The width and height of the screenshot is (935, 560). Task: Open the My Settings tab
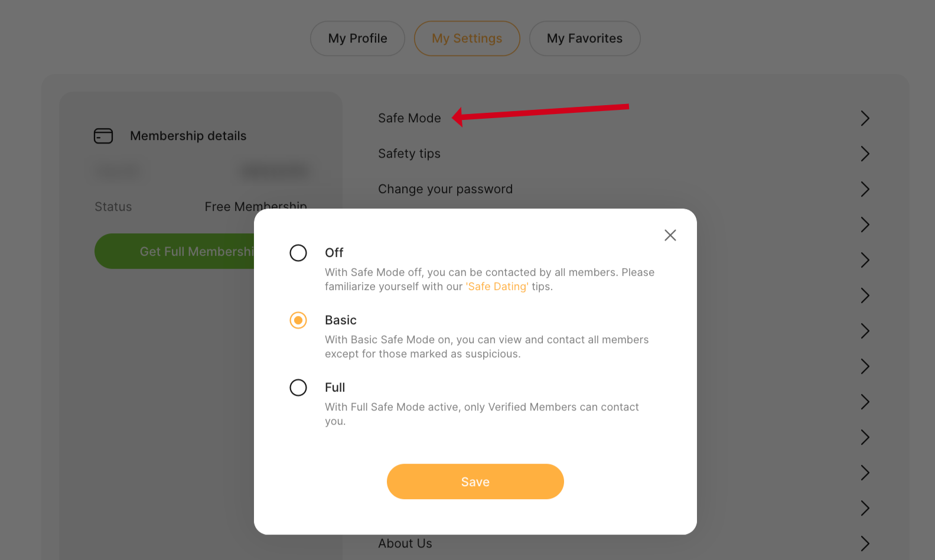[467, 38]
